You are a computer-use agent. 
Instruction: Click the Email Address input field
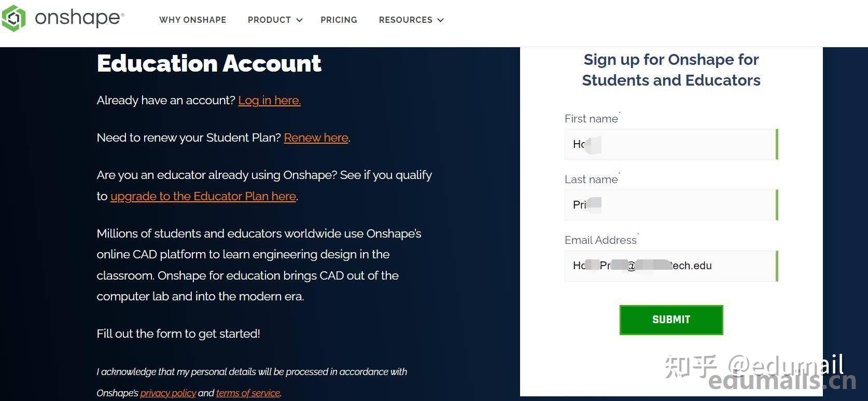click(671, 266)
